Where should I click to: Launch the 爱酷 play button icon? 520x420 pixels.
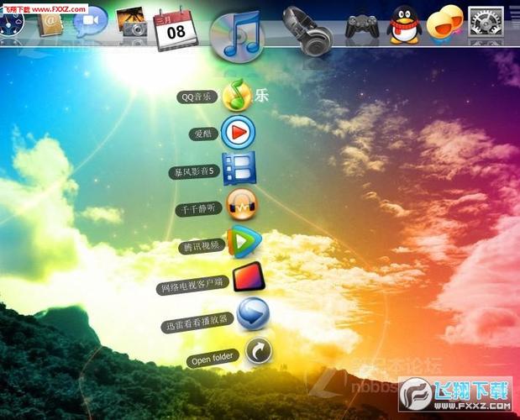pos(238,132)
